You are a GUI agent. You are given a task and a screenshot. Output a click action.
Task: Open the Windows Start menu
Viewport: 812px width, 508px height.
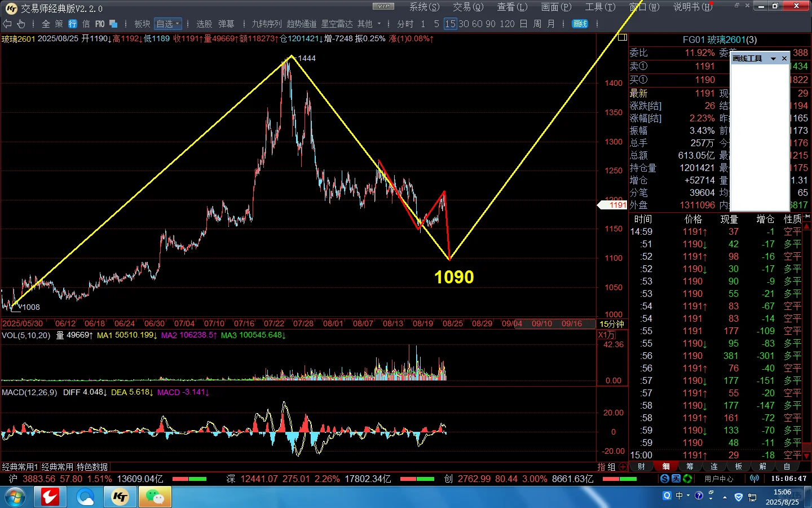15,497
